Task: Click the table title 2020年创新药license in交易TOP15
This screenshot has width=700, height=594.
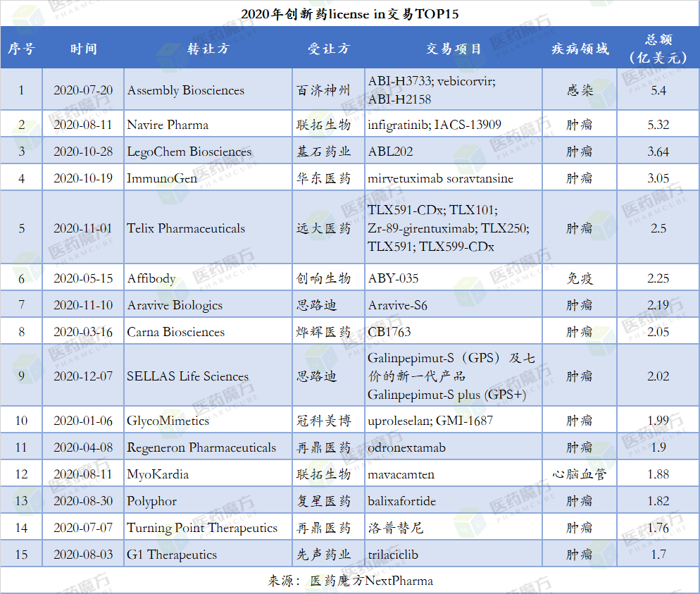Action: click(350, 13)
